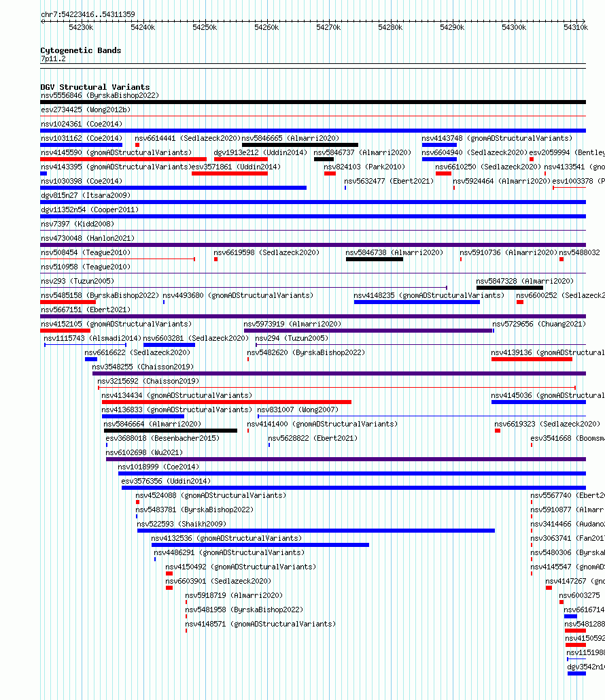Select nsv824103 (Park2010) variant
The image size is (605, 700).
(364, 167)
